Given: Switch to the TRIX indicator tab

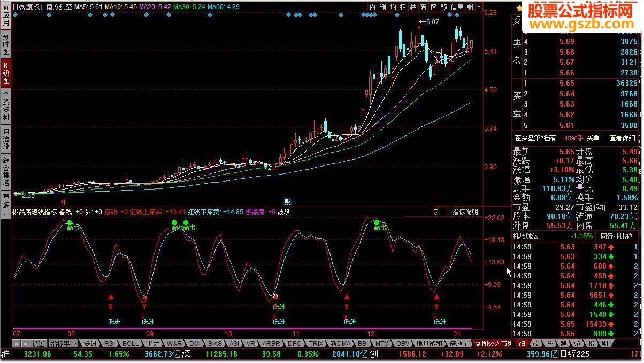Looking at the screenshot, I should point(316,344).
